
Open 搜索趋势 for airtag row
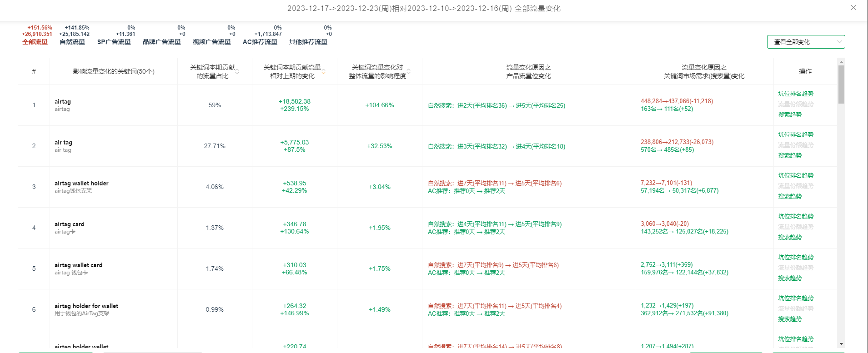pos(790,114)
